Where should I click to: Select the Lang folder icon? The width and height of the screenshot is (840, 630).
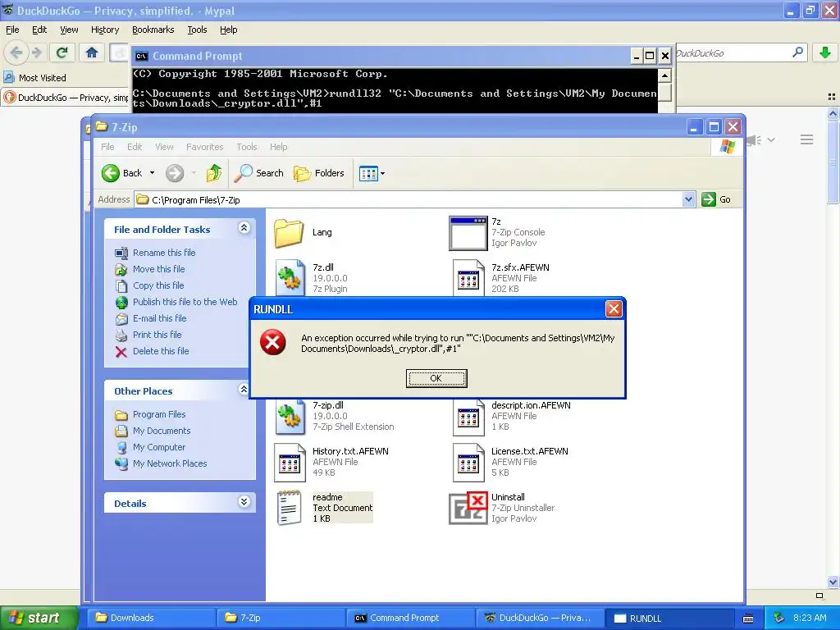click(x=289, y=232)
